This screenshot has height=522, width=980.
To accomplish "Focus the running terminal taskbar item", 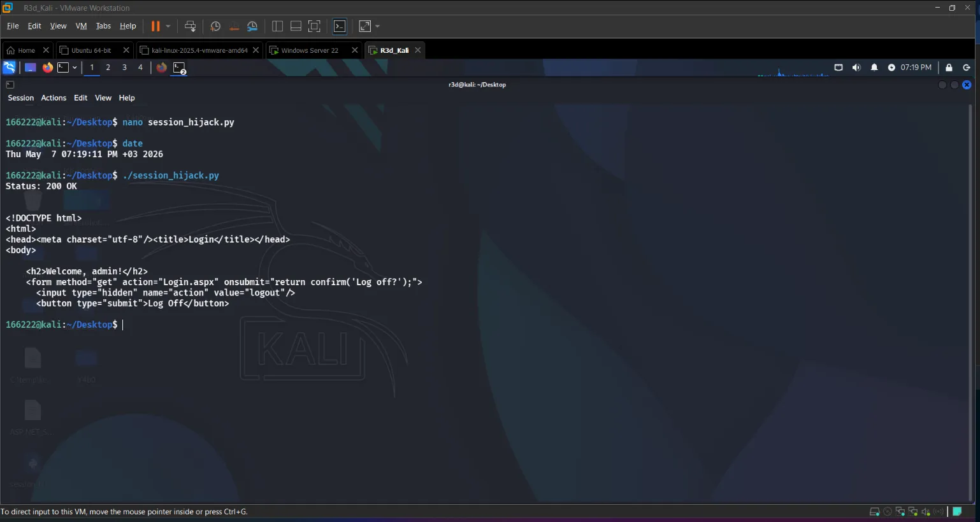I will [x=180, y=67].
